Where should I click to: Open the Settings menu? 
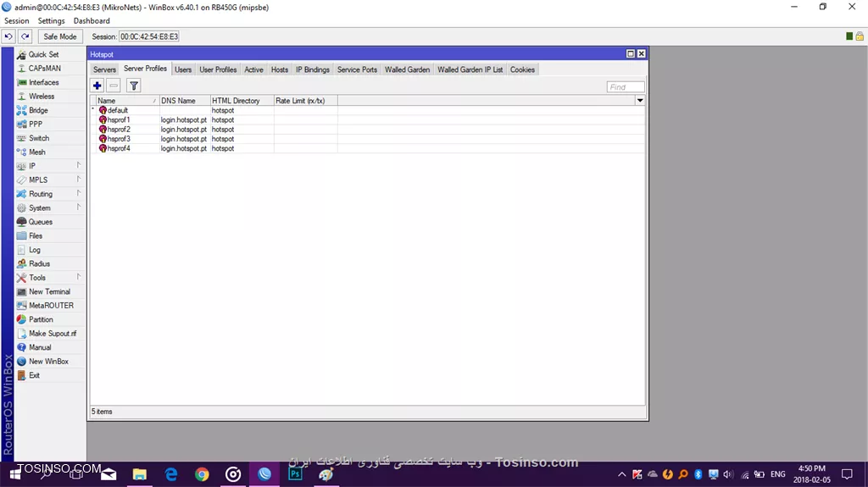[52, 20]
